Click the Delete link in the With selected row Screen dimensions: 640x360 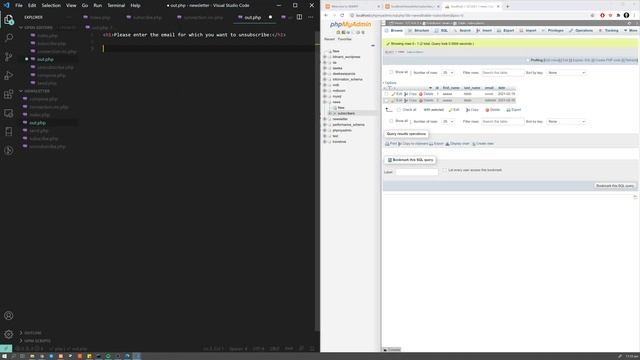(x=493, y=110)
